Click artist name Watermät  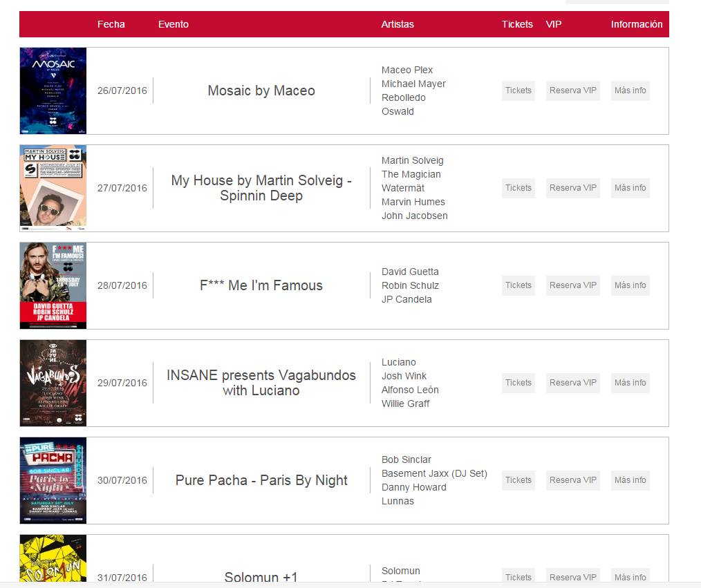403,188
